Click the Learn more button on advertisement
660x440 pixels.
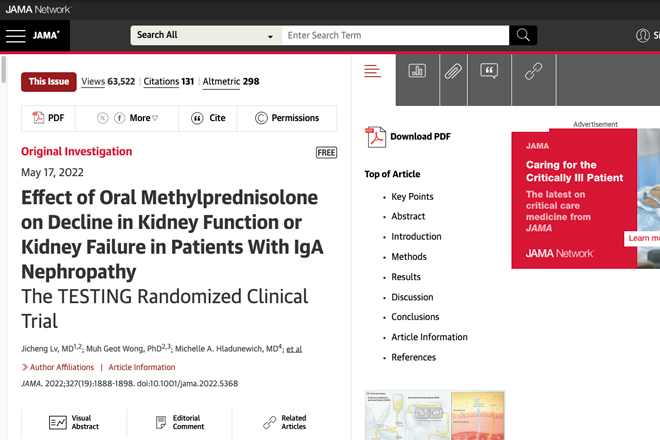coord(643,238)
